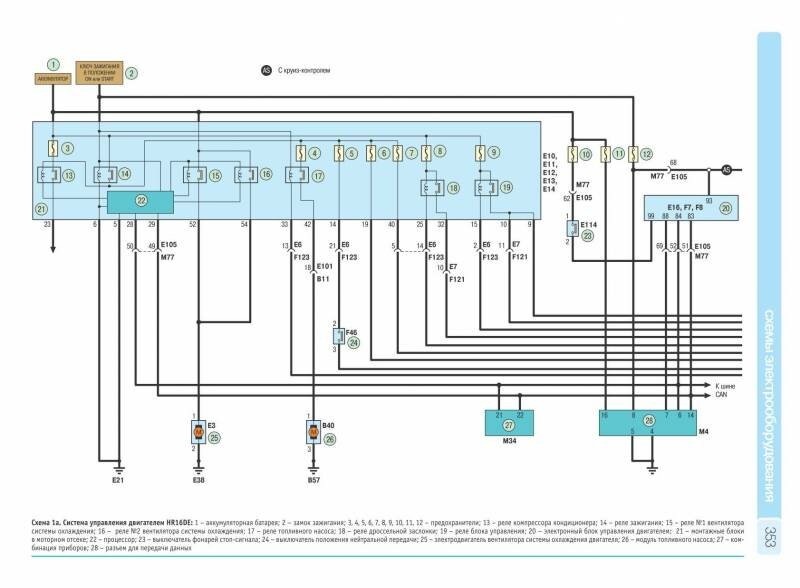Click the control unit relay symbol 19
Viewport: 800px width, 588px height.
pyautogui.click(x=490, y=187)
